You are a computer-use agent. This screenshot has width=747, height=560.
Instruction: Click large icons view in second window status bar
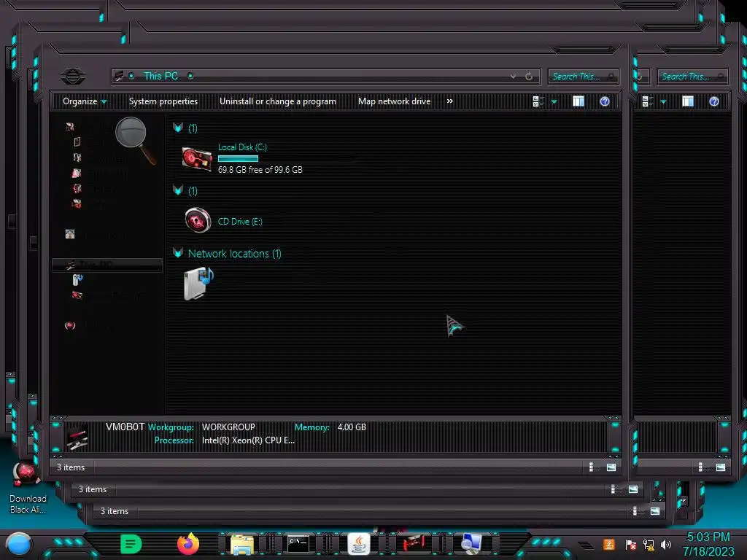tap(633, 489)
